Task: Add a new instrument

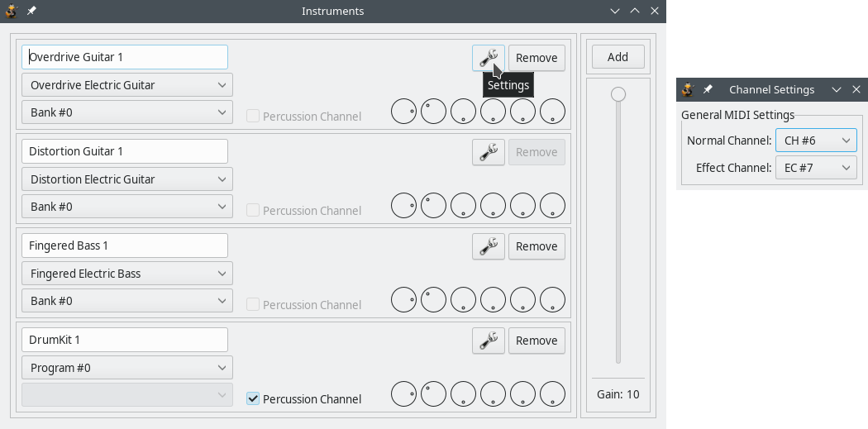Action: (618, 57)
